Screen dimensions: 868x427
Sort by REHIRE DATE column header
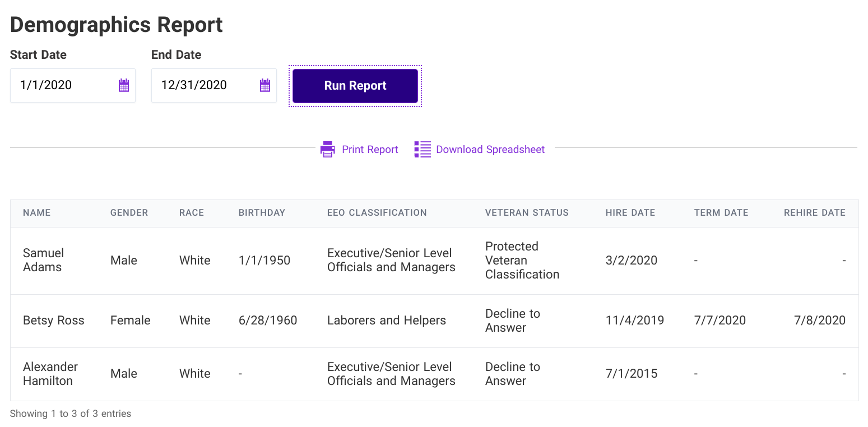coord(815,213)
